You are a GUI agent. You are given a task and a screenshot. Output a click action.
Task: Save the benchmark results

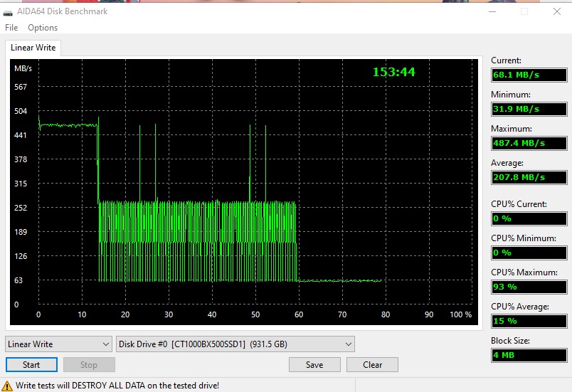tap(314, 365)
